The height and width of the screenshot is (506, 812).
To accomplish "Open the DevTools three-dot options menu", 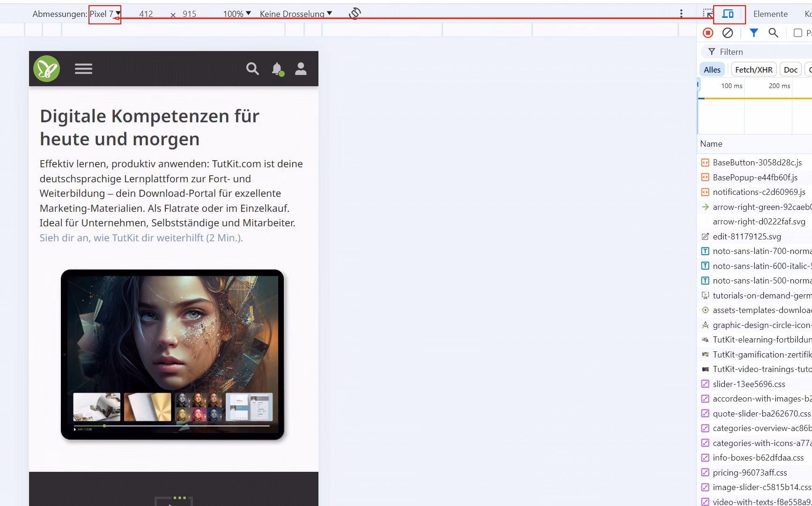I will (682, 14).
